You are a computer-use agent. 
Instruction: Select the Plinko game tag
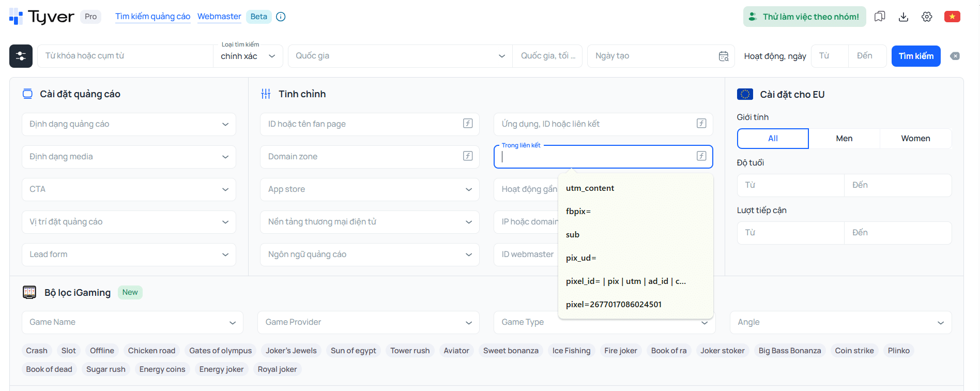[x=898, y=351]
